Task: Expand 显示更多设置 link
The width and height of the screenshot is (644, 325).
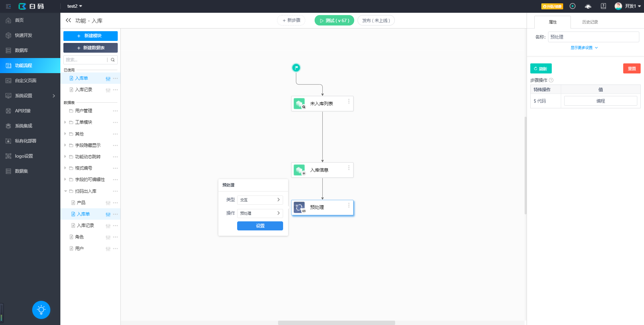Action: [584, 48]
